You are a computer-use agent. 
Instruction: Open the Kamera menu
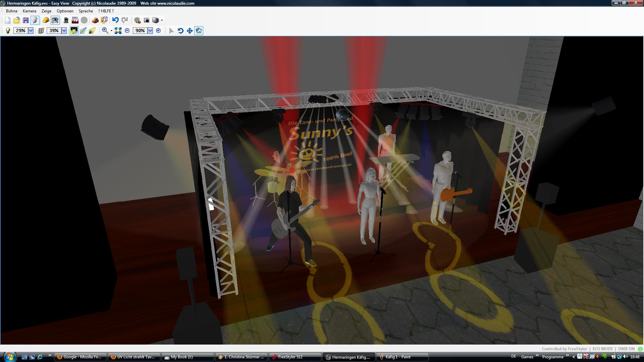29,11
